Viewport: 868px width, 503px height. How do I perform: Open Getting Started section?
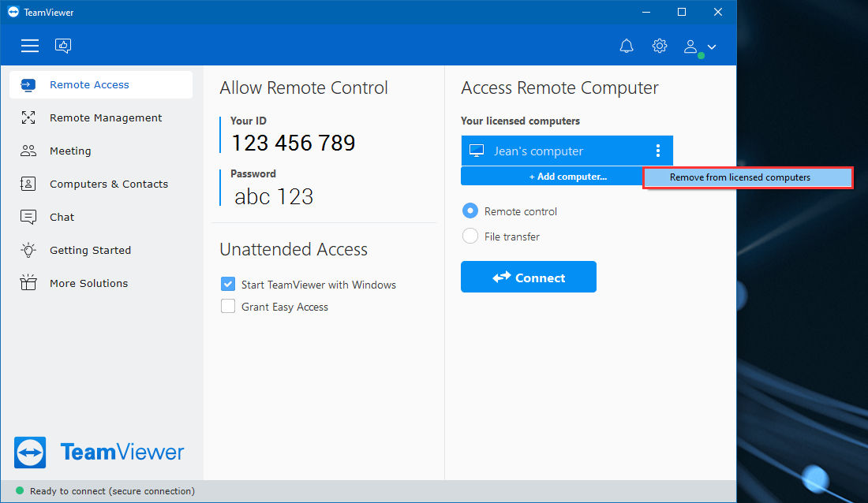(x=90, y=250)
